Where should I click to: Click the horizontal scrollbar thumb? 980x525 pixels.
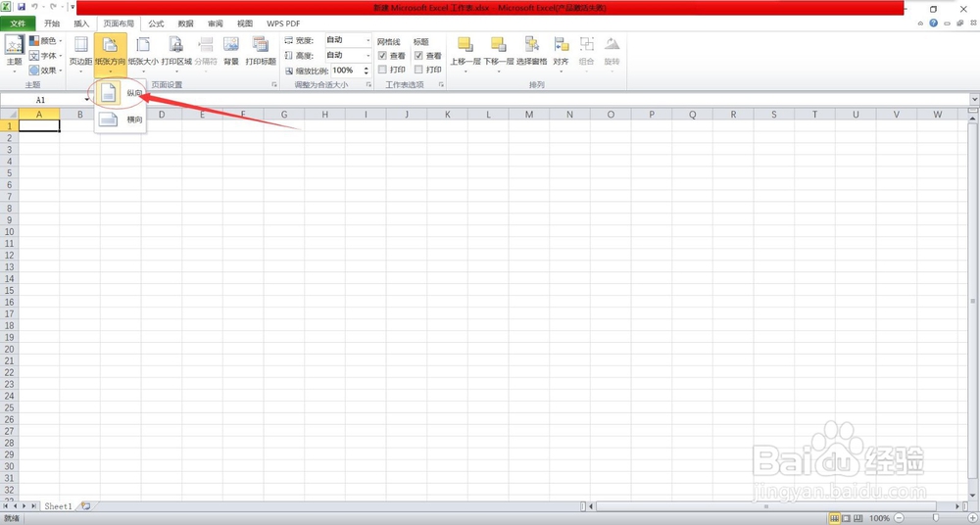click(766, 505)
